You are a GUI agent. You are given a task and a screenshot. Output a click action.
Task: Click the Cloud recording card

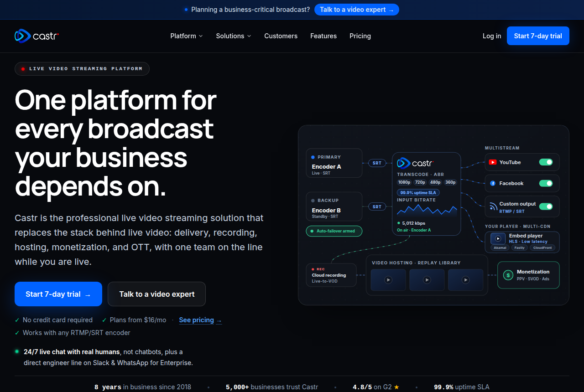point(331,275)
